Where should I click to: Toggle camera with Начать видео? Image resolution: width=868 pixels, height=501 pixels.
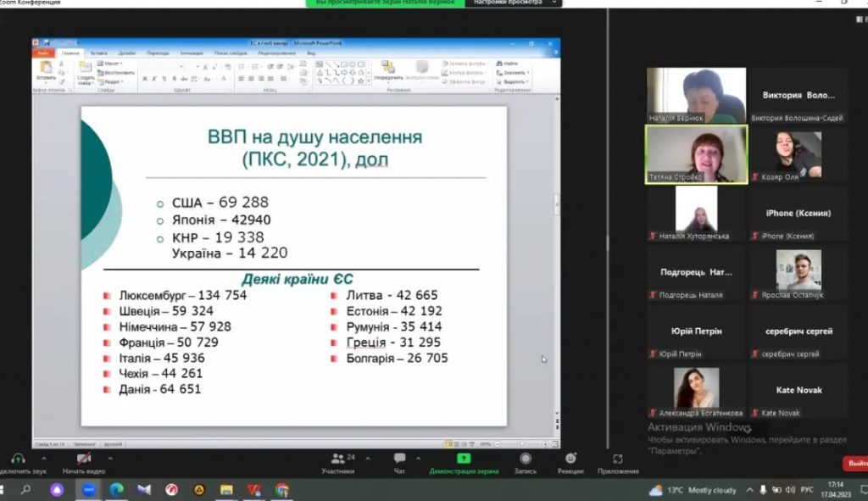tap(83, 462)
